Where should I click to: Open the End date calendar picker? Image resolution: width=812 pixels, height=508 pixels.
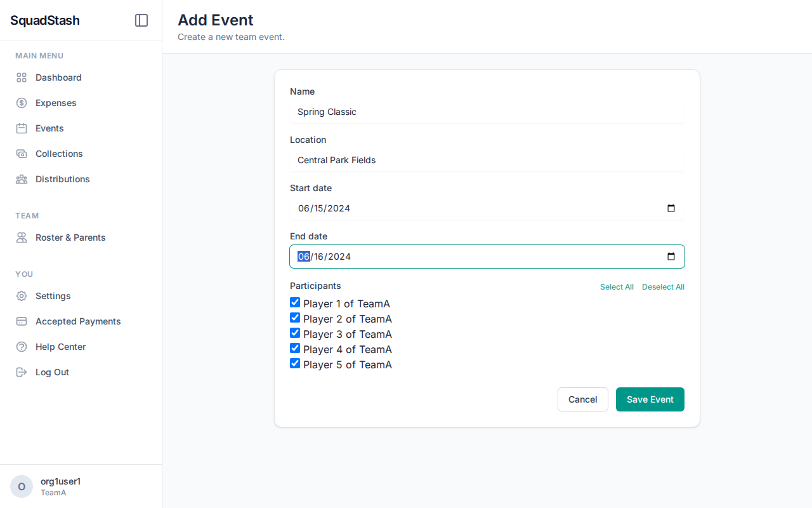click(x=671, y=256)
